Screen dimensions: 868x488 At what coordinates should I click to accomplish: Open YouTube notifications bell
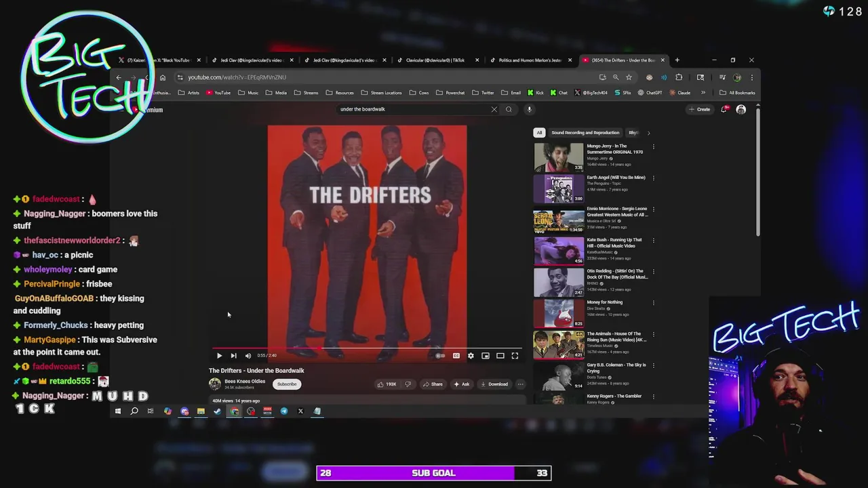(724, 109)
